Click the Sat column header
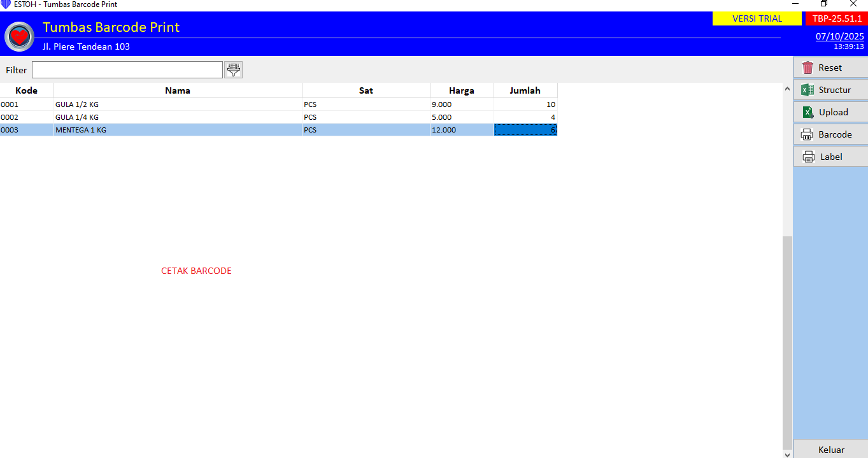This screenshot has height=458, width=868. click(x=366, y=90)
